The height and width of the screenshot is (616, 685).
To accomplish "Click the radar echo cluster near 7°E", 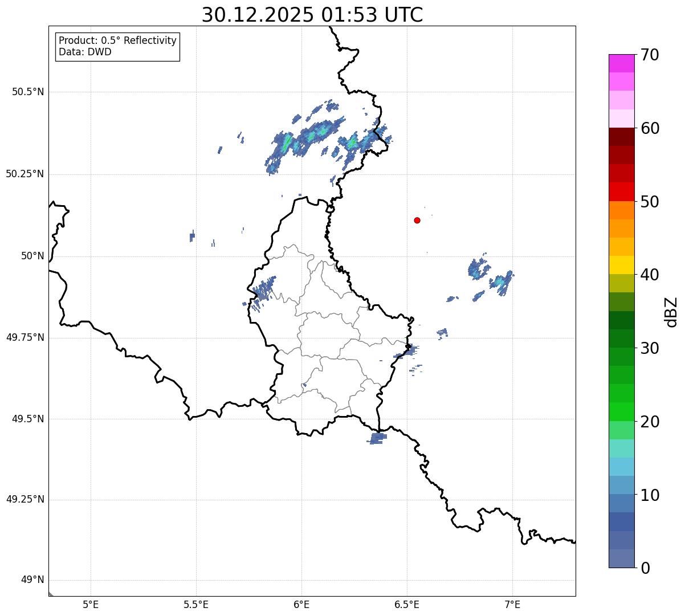I will 501,282.
